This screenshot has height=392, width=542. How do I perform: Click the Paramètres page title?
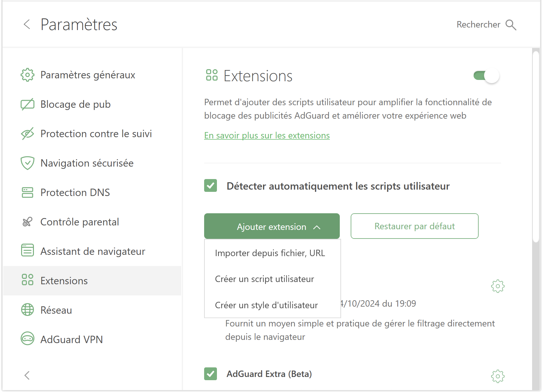tap(79, 25)
